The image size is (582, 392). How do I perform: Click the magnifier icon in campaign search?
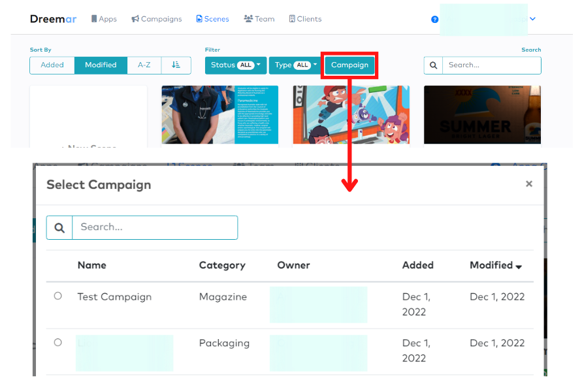(59, 227)
